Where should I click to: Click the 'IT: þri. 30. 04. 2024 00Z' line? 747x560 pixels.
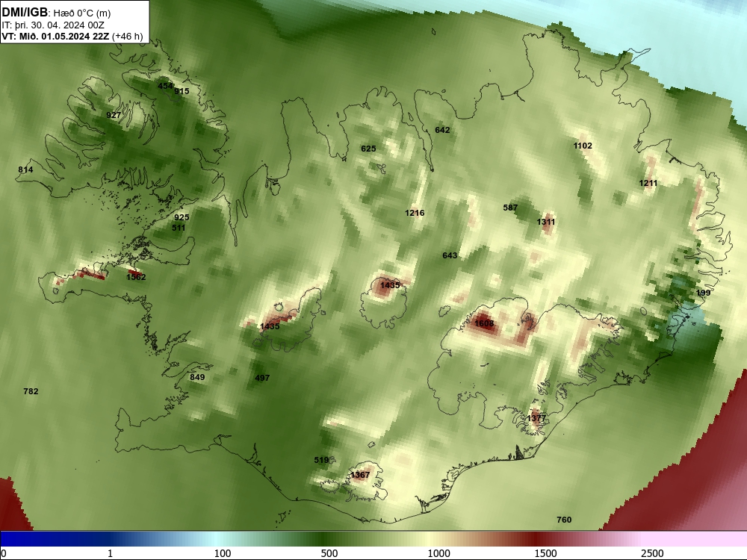53,25
